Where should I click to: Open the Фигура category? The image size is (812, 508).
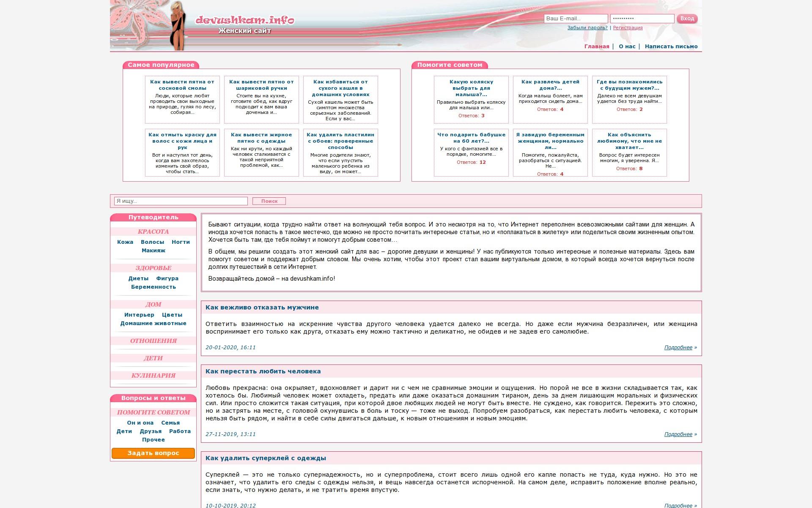tap(167, 279)
